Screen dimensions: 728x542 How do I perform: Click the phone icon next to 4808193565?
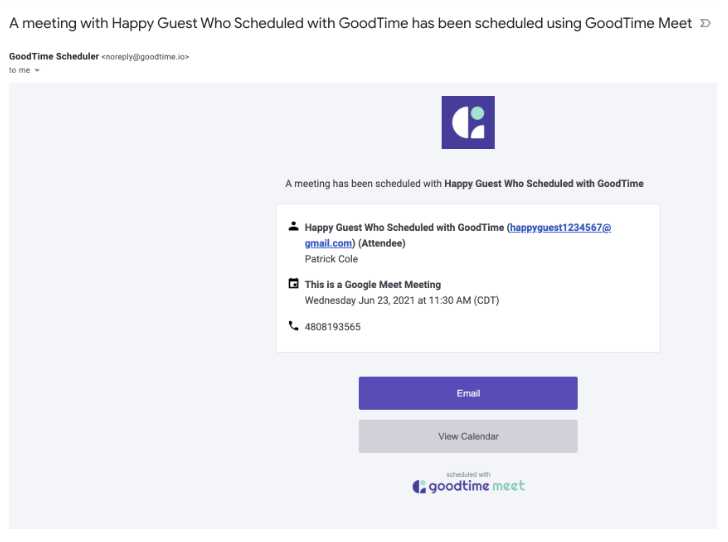pos(293,326)
